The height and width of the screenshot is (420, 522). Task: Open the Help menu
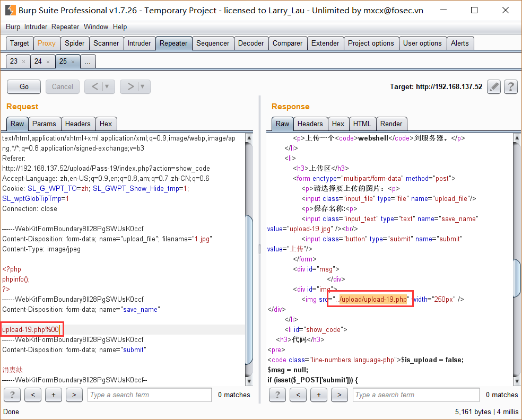(120, 27)
